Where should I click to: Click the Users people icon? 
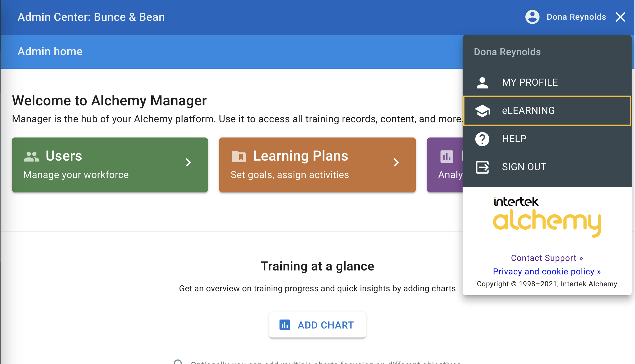tap(31, 156)
